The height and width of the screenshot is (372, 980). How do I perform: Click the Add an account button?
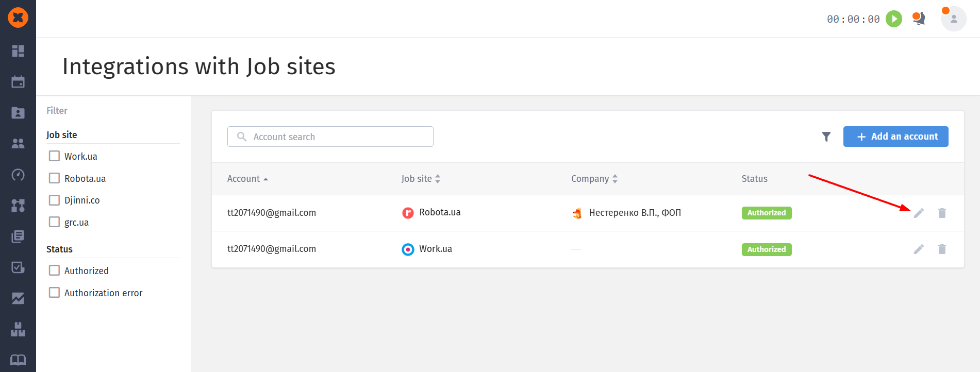pyautogui.click(x=895, y=137)
